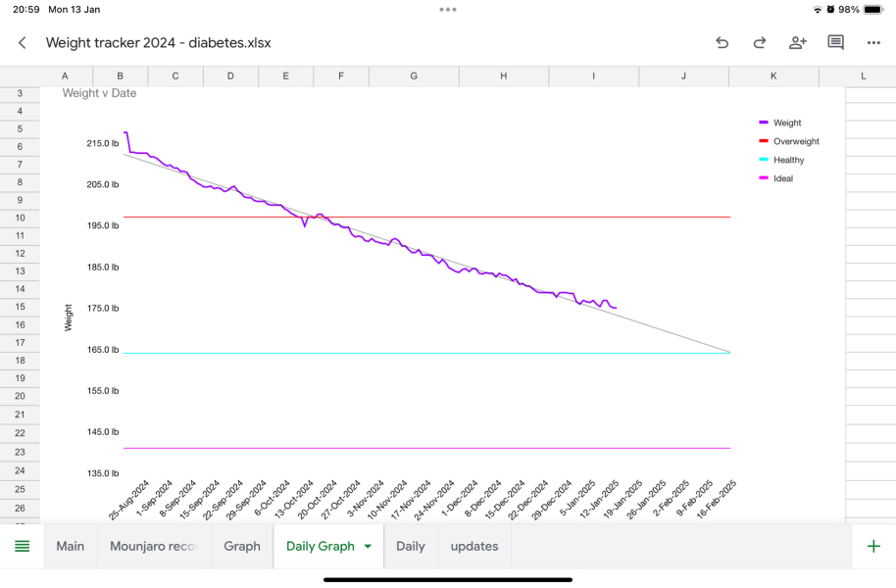The image size is (896, 588).
Task: Click the 195.0 lb axis label
Action: tap(103, 225)
